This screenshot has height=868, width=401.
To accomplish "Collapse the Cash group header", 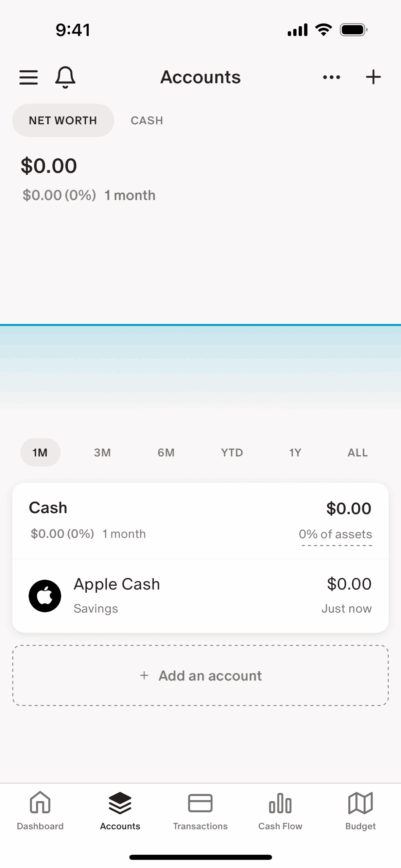I will coord(48,508).
